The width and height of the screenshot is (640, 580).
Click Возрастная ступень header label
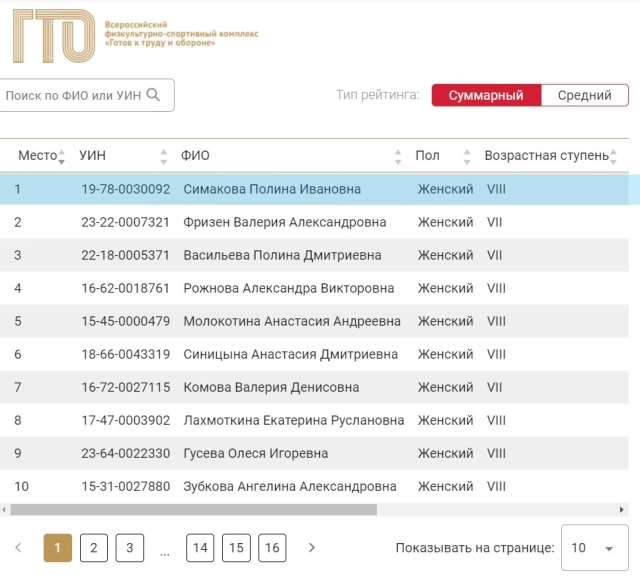pos(547,156)
